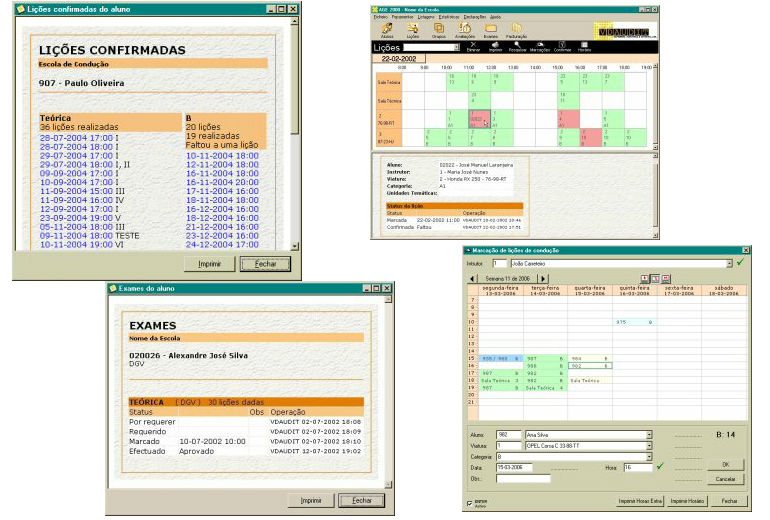Expand the Instrutor João dropdown
This screenshot has width=770, height=520.
click(x=729, y=264)
